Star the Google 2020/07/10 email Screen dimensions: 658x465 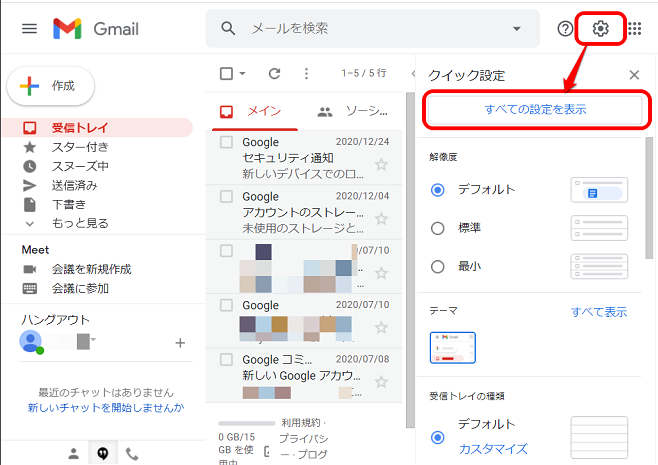click(381, 327)
